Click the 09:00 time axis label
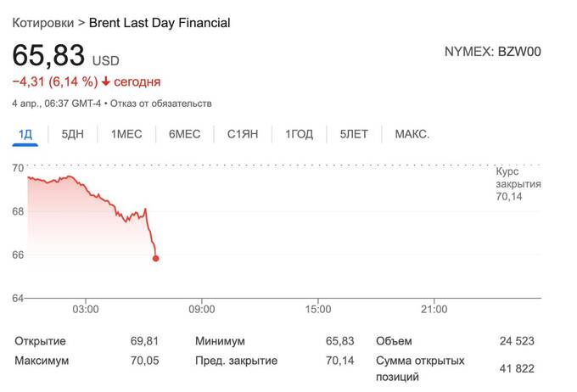Image resolution: width=577 pixels, height=392 pixels. click(x=201, y=310)
